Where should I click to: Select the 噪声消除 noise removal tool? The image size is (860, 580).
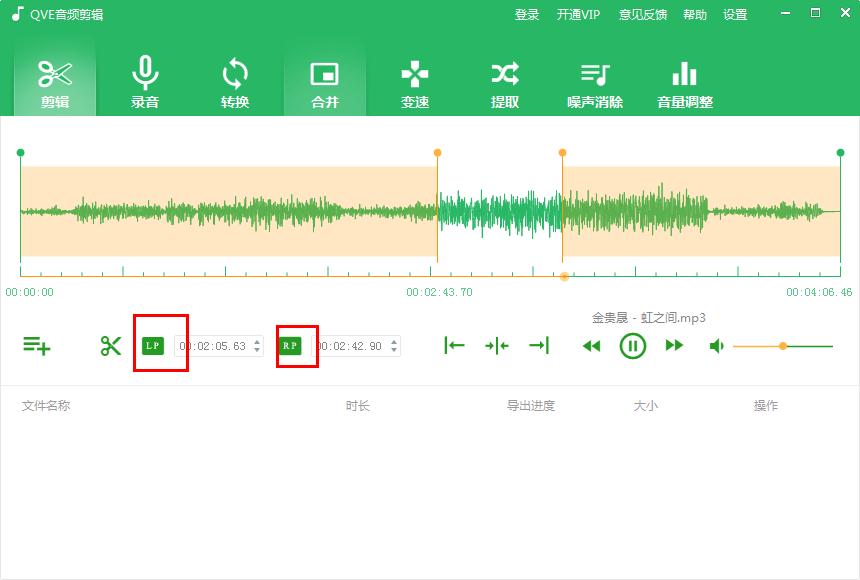click(x=596, y=80)
